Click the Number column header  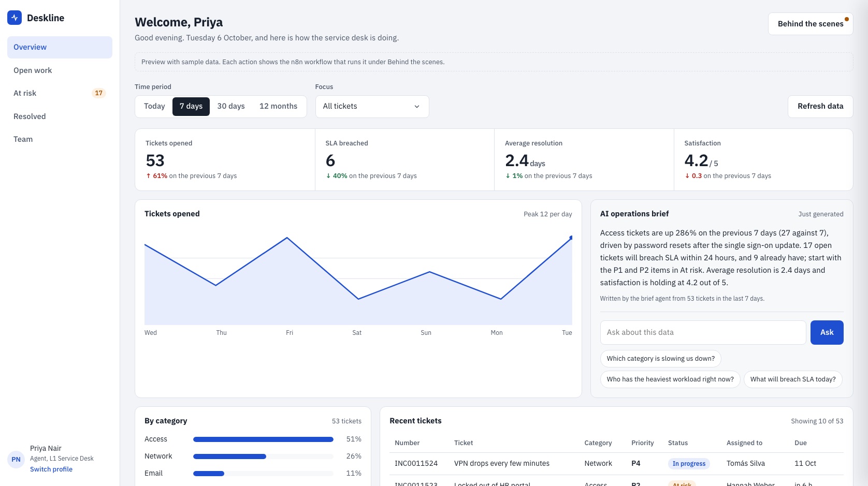coord(407,443)
